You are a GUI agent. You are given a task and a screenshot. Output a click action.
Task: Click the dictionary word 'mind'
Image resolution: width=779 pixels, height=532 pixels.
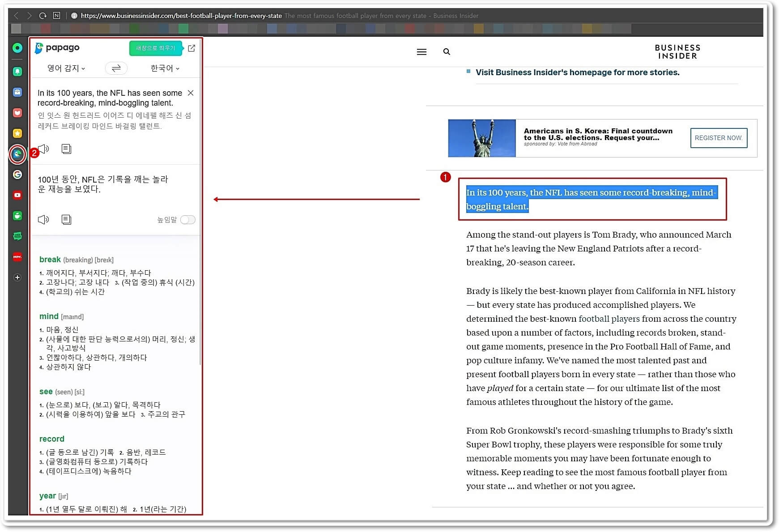coord(49,316)
